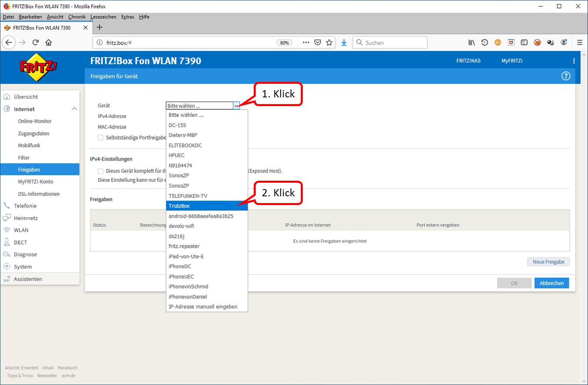
Task: Click the browser back arrow button
Action: point(9,42)
